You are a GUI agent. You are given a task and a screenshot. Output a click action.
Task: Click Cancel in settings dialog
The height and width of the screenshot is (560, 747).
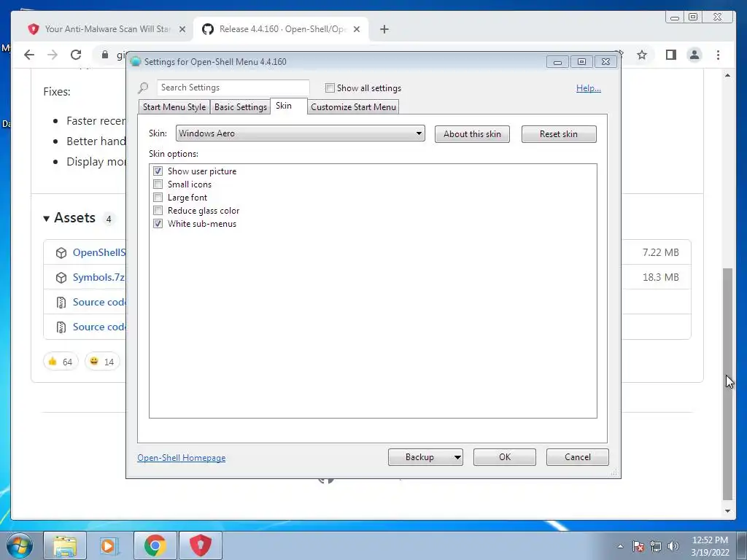click(x=578, y=457)
